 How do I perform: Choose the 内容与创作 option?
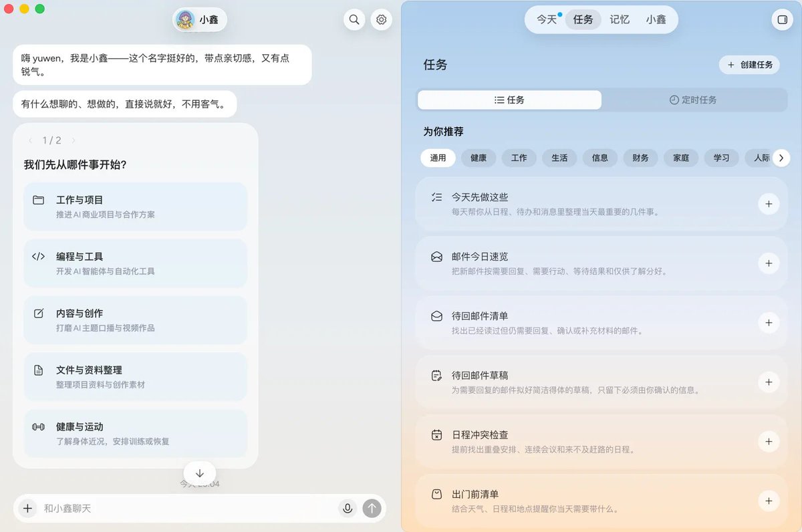pyautogui.click(x=136, y=320)
